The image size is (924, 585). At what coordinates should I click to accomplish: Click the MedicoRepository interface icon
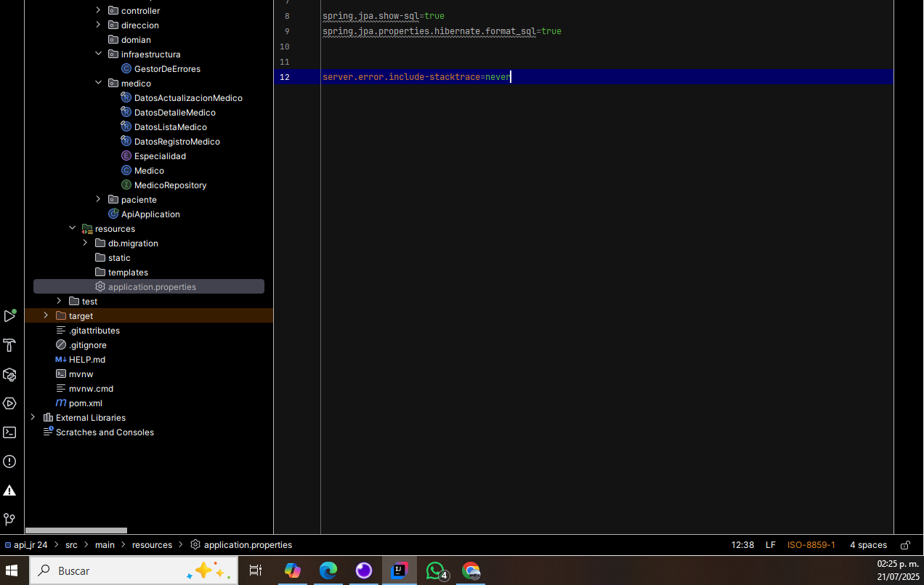pyautogui.click(x=126, y=185)
